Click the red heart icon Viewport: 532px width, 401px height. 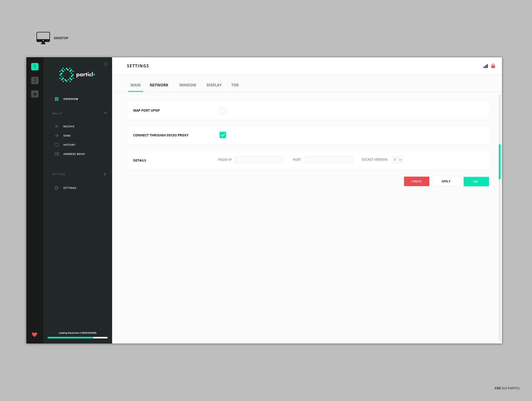pyautogui.click(x=35, y=335)
